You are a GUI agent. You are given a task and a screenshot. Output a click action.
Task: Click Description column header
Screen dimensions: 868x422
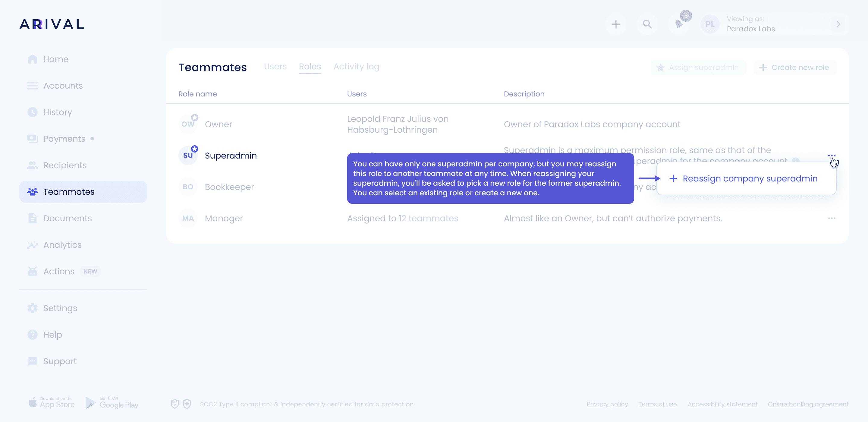pyautogui.click(x=524, y=94)
